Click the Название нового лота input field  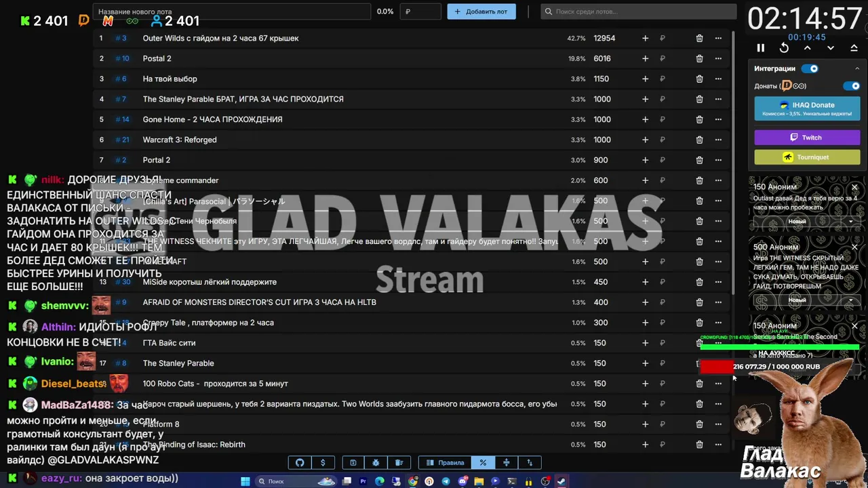[232, 12]
